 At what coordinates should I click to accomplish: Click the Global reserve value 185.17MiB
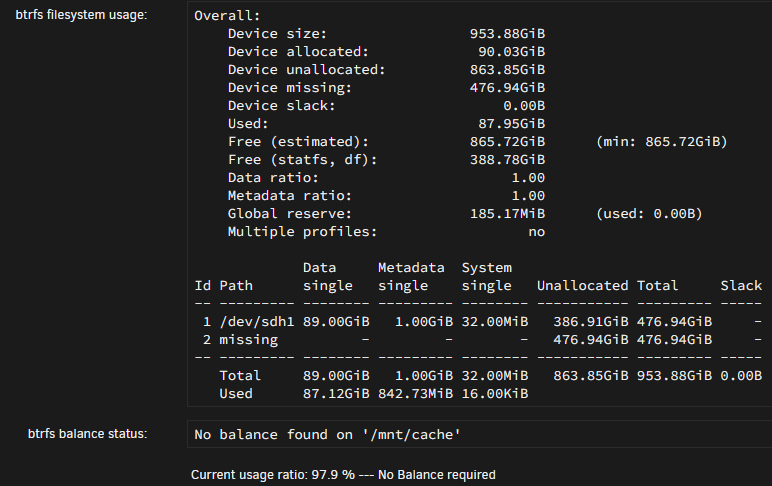point(507,214)
